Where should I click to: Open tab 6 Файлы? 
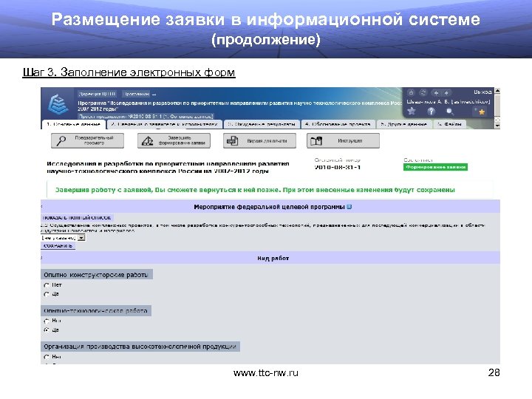click(x=449, y=124)
